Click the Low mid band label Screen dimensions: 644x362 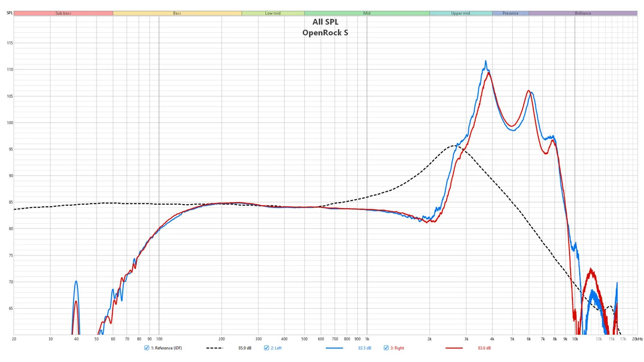point(273,13)
